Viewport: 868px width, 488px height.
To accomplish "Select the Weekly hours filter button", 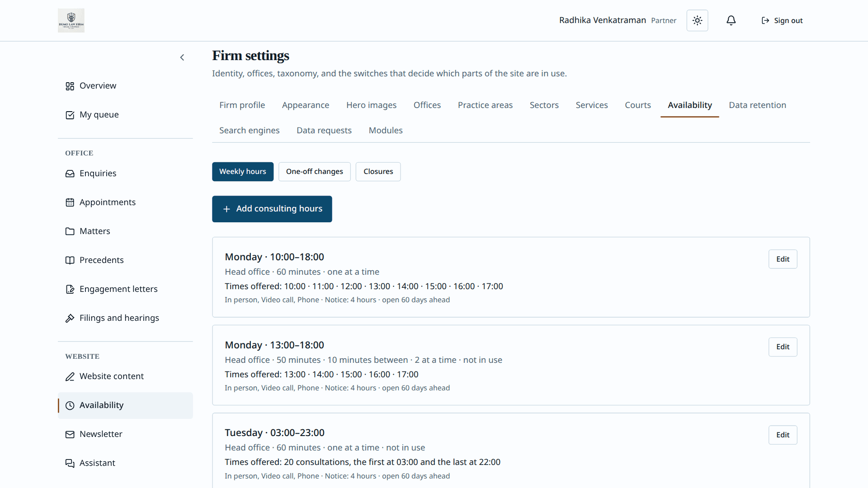I will point(243,172).
